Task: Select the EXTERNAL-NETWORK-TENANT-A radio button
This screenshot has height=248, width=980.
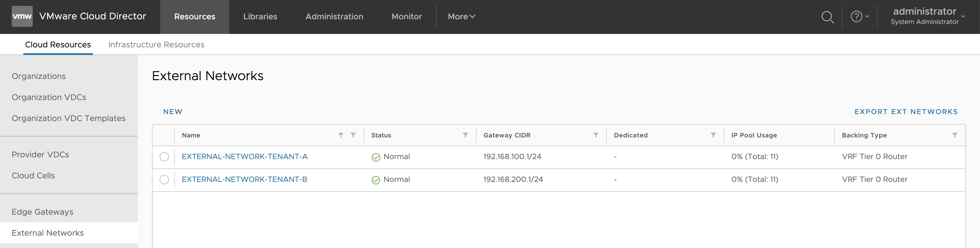Action: pyautogui.click(x=164, y=157)
